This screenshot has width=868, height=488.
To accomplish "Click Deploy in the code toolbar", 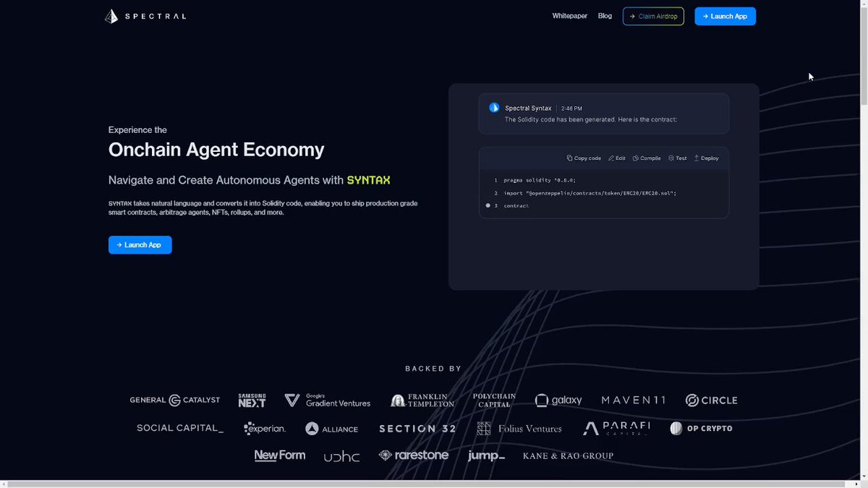I will [706, 158].
